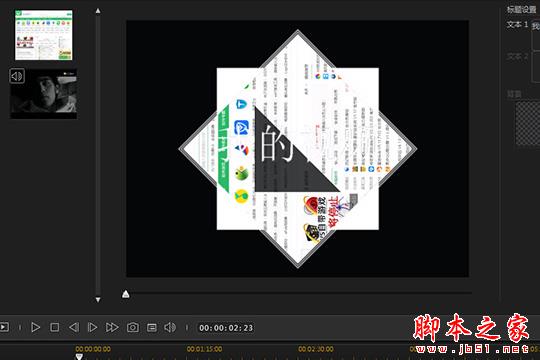Step forward one frame

pos(92,327)
